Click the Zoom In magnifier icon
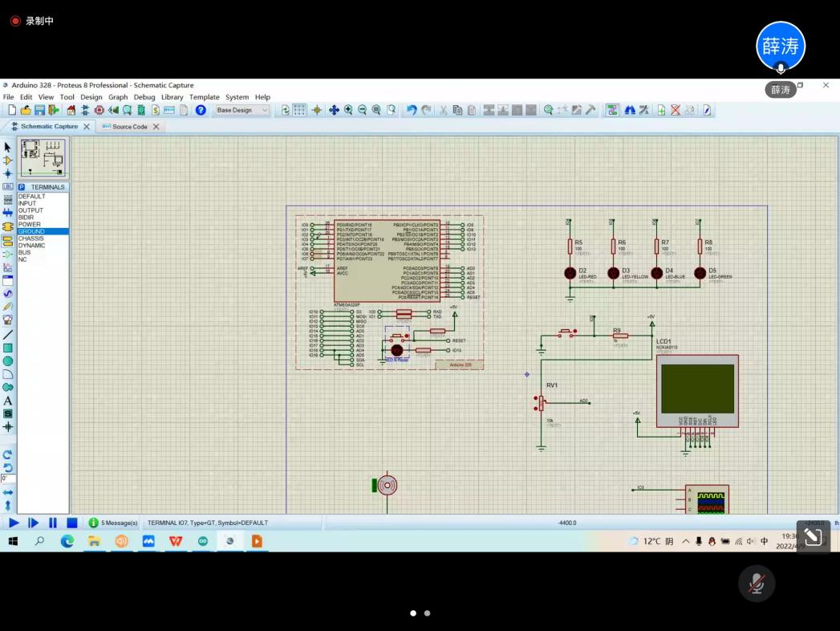Image resolution: width=840 pixels, height=631 pixels. pos(348,110)
